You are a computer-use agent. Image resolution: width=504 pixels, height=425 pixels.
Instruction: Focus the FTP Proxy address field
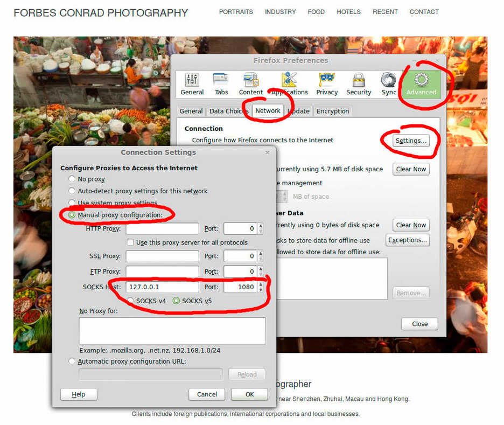pyautogui.click(x=162, y=271)
